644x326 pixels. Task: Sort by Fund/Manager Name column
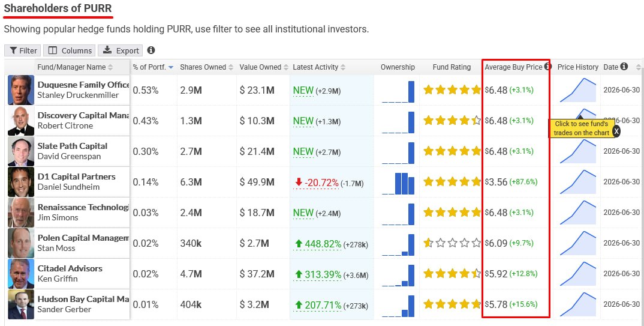(x=75, y=67)
